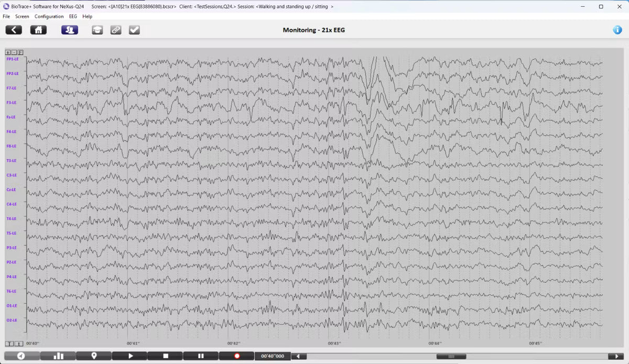629x364 pixels.
Task: Open the File menu
Action: tap(6, 16)
